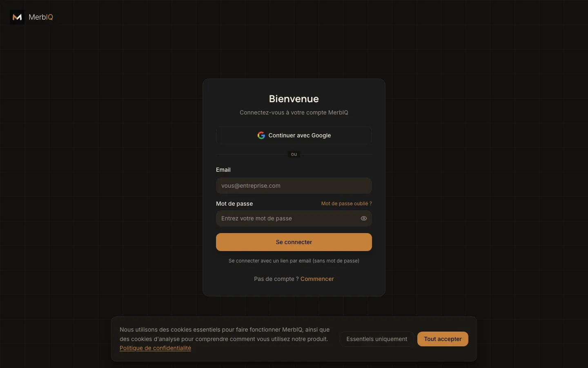Click the Mot de passe field label

[x=234, y=204]
